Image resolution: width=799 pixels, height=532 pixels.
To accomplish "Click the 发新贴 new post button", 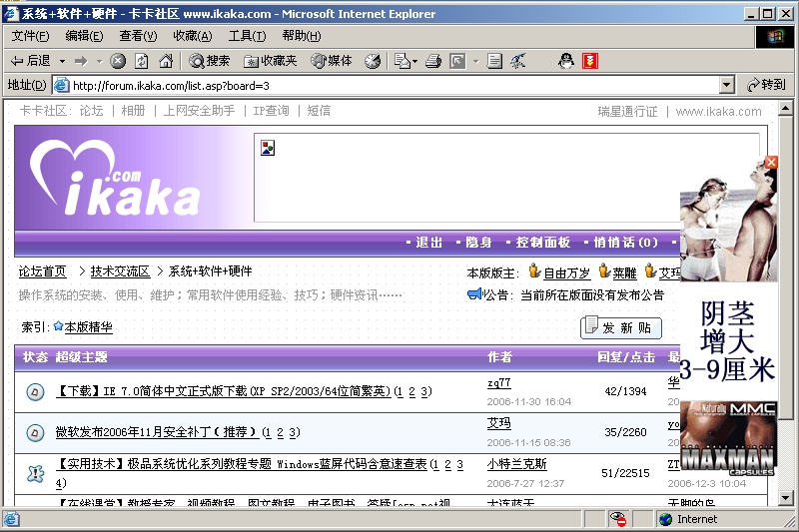I will point(621,327).
